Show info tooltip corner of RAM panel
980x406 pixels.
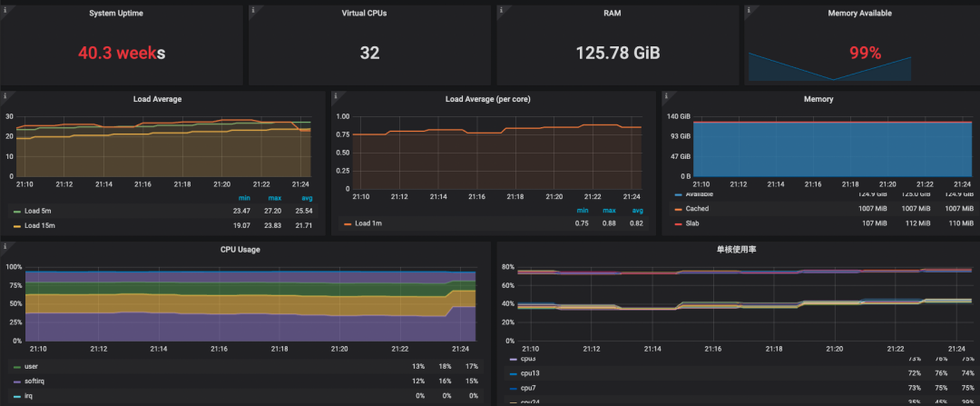pos(501,10)
